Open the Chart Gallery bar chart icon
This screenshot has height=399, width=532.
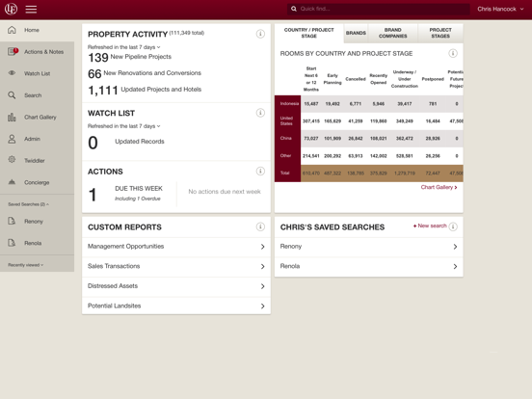coord(12,117)
